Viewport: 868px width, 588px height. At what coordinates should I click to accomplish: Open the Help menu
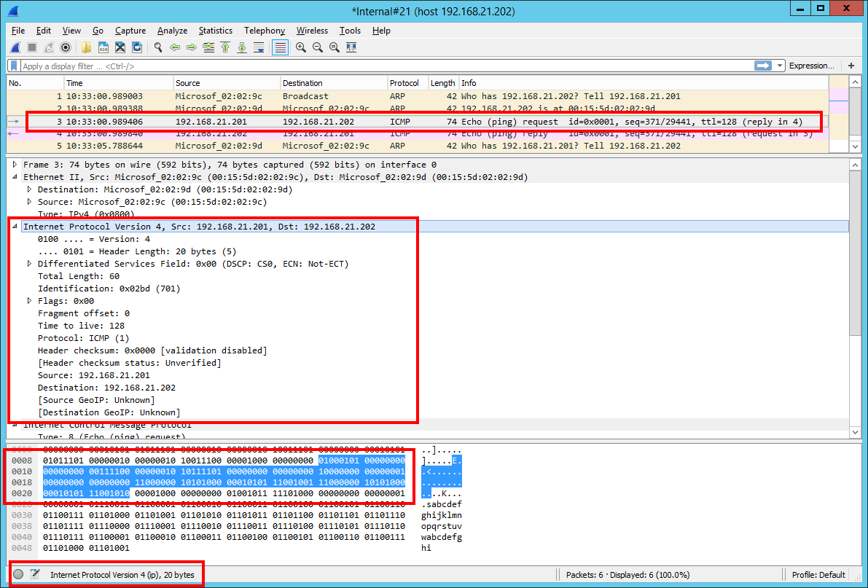[x=381, y=31]
